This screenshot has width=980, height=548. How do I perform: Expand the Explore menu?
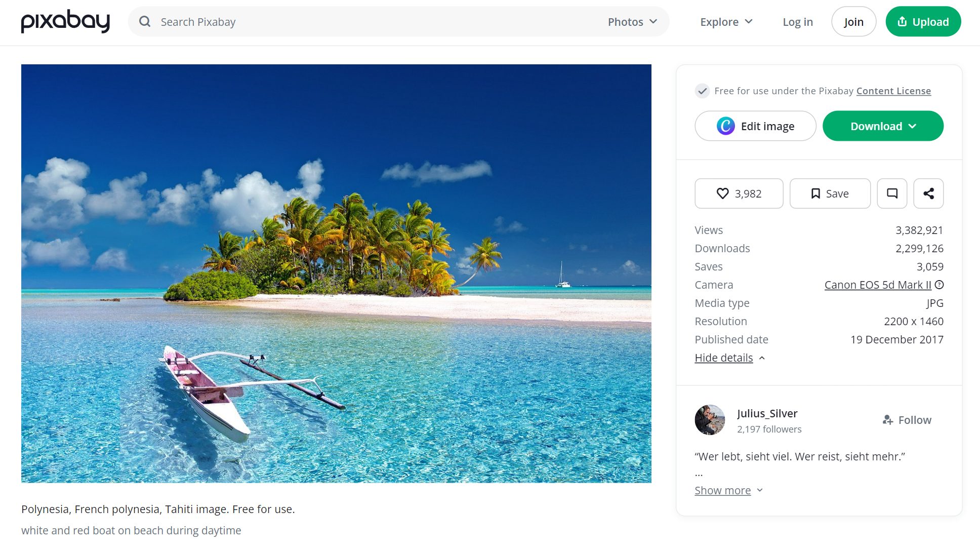(726, 22)
